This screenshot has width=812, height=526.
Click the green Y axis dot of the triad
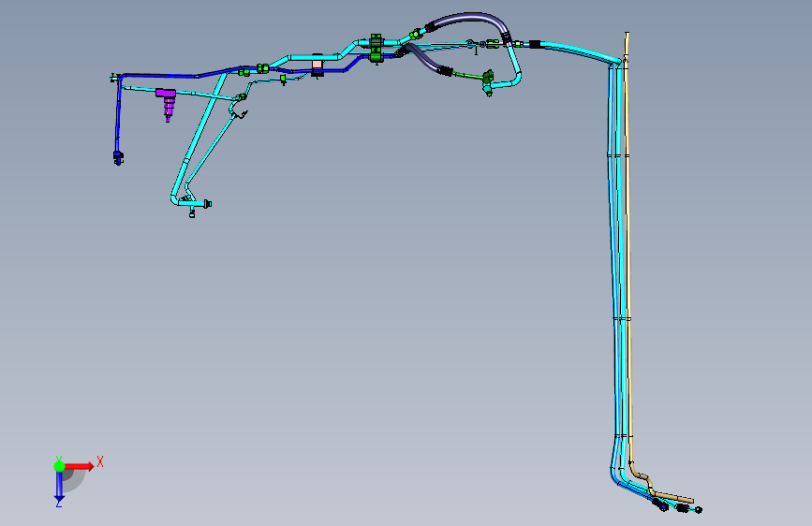point(59,466)
